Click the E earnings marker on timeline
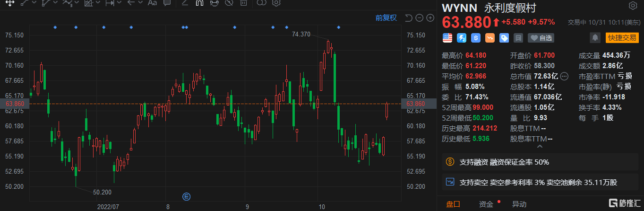 [186, 196]
